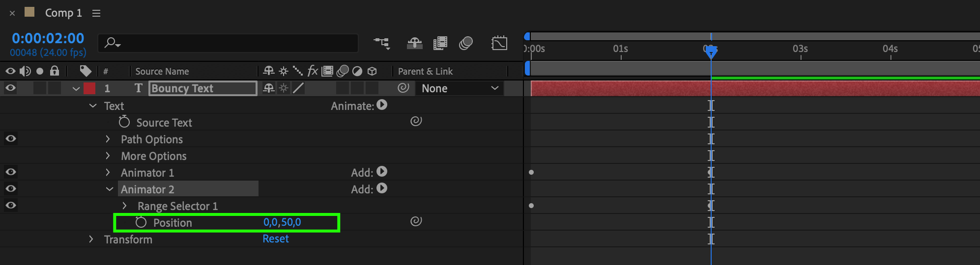Viewport: 980px width, 265px height.
Task: Hide the Bouncy Text layer
Action: coord(10,88)
